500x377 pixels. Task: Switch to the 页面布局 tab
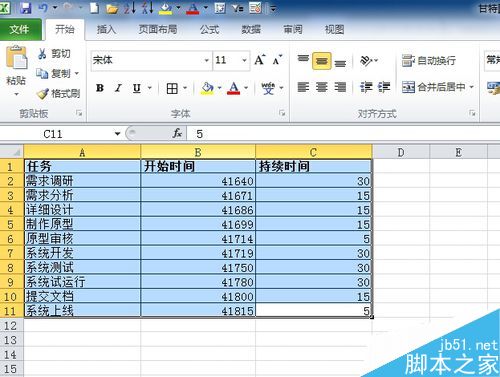coord(158,30)
